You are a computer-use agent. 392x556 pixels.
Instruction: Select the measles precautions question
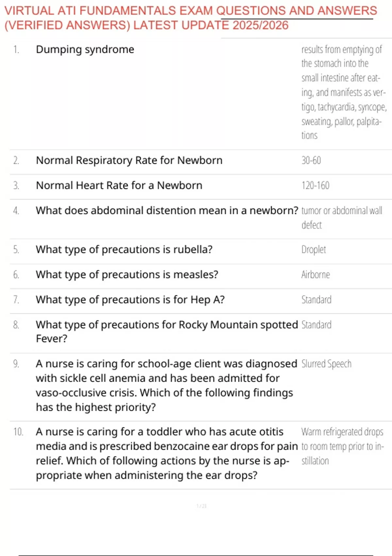(x=127, y=274)
